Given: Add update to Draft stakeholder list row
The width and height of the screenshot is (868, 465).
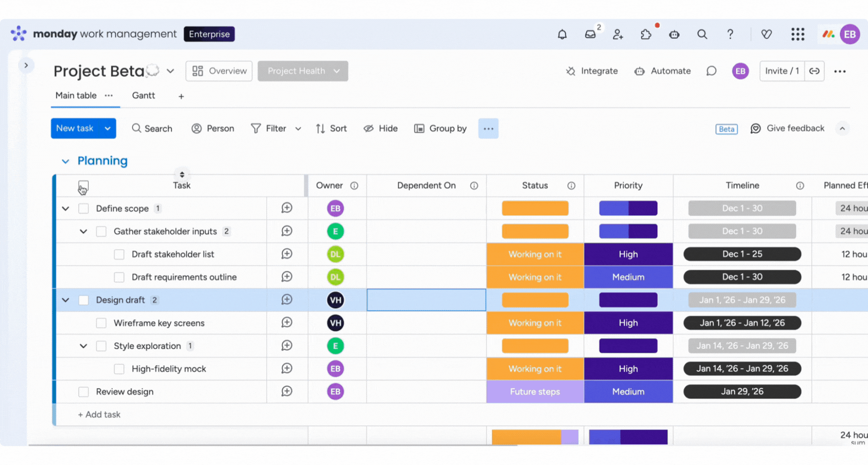Looking at the screenshot, I should point(287,254).
